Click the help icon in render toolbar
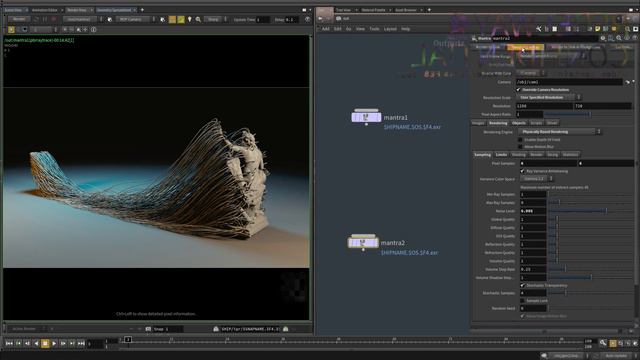 (x=307, y=19)
